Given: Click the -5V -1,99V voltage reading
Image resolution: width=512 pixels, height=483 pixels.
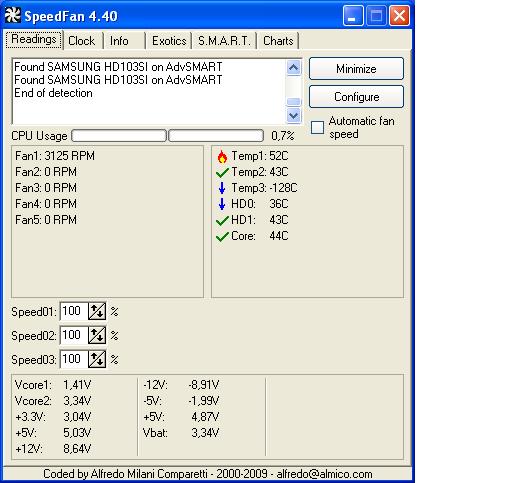Looking at the screenshot, I should 181,401.
